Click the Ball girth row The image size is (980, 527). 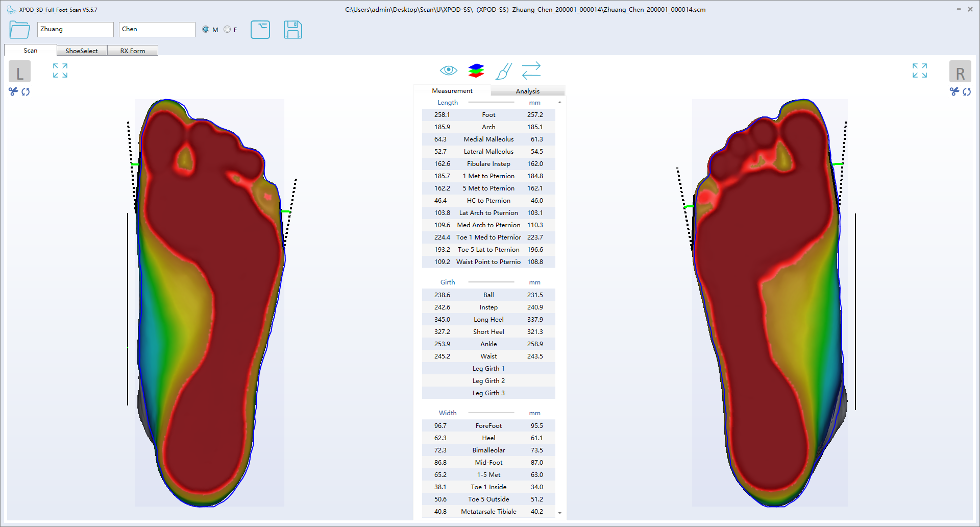(488, 295)
